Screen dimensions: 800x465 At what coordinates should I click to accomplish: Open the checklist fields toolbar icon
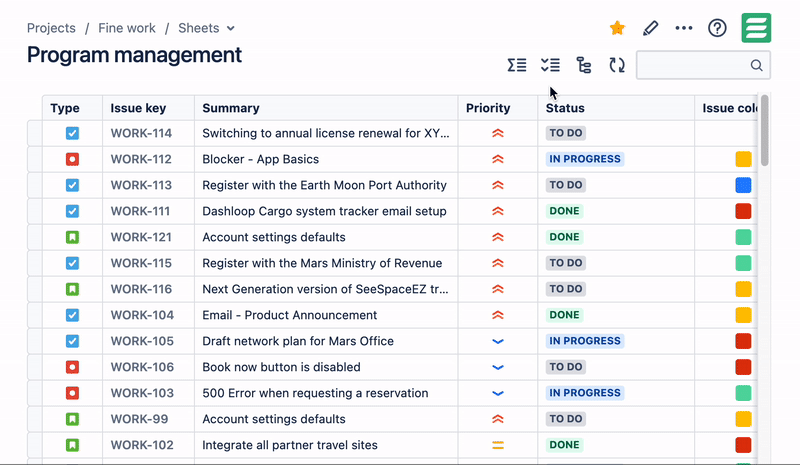[551, 65]
